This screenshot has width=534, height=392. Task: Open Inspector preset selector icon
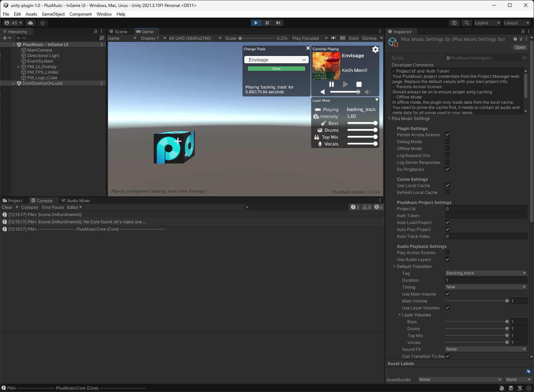pyautogui.click(x=521, y=39)
